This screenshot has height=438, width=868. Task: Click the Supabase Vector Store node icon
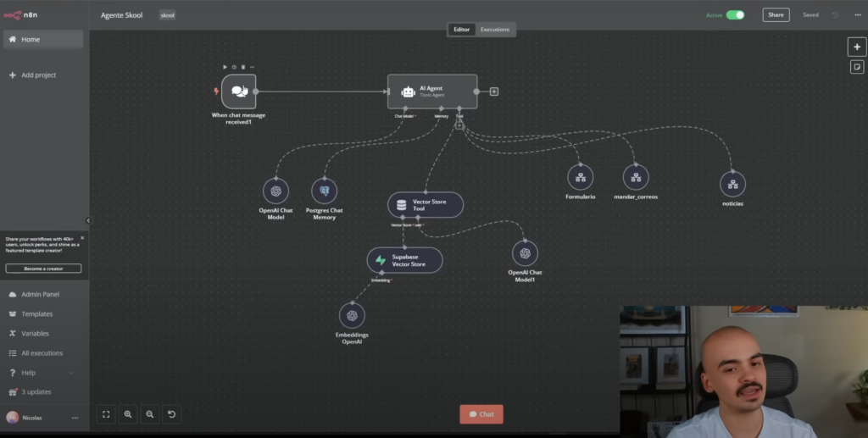pyautogui.click(x=381, y=260)
